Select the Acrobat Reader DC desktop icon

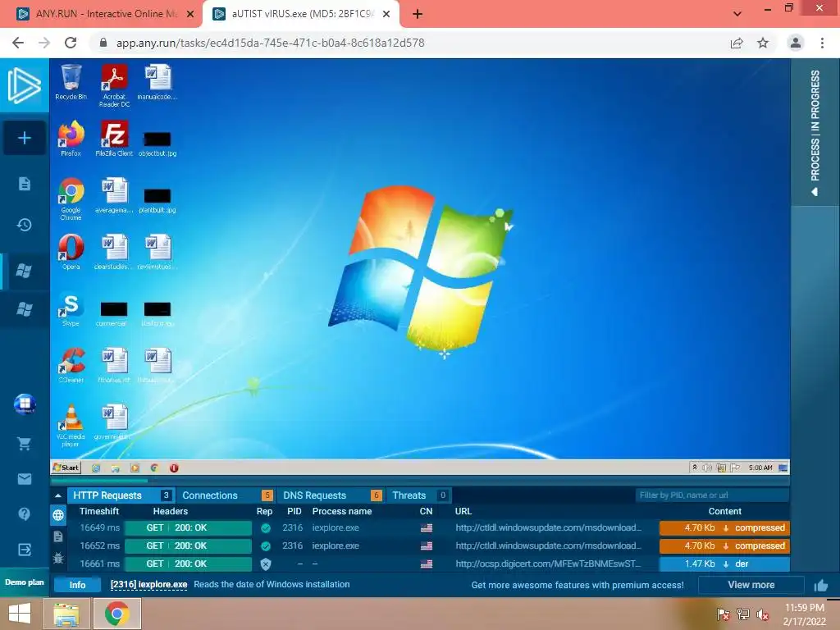pyautogui.click(x=114, y=85)
